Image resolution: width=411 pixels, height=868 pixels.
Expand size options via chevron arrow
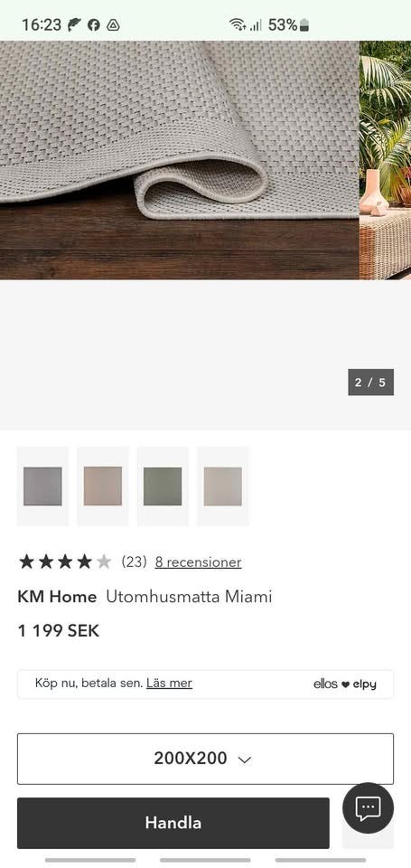coord(245,759)
